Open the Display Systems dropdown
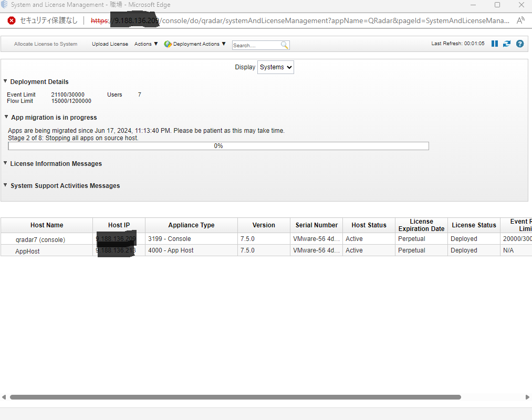This screenshot has width=532, height=420. (x=276, y=67)
